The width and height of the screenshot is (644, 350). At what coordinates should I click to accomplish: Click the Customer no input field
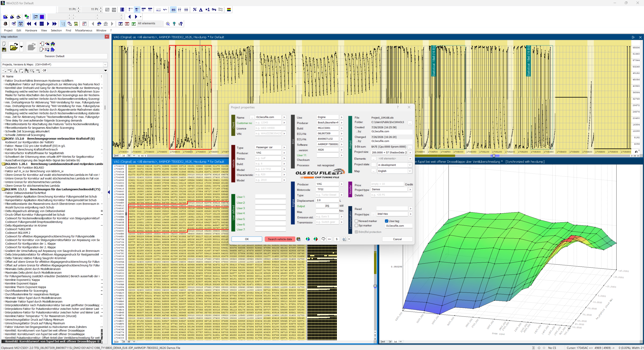click(268, 123)
